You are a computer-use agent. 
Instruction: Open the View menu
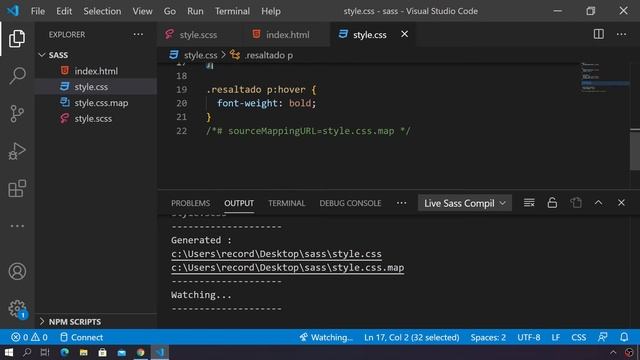pos(142,11)
